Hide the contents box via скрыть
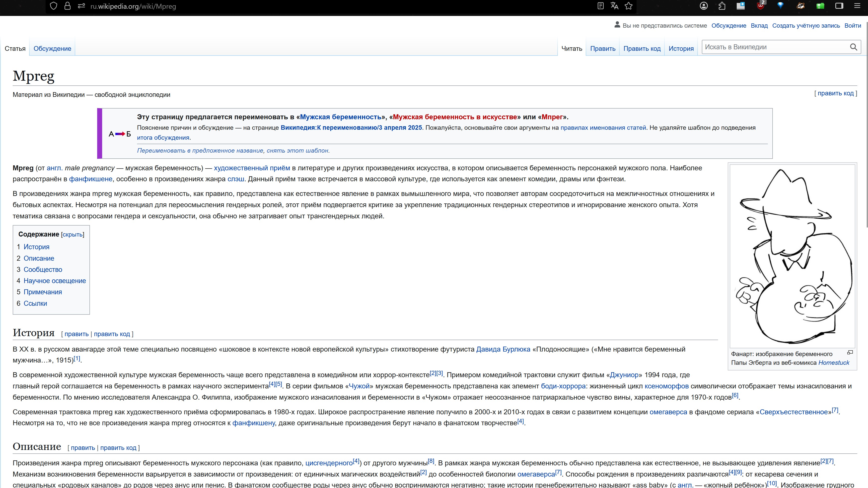Image resolution: width=868 pixels, height=488 pixels. tap(72, 234)
